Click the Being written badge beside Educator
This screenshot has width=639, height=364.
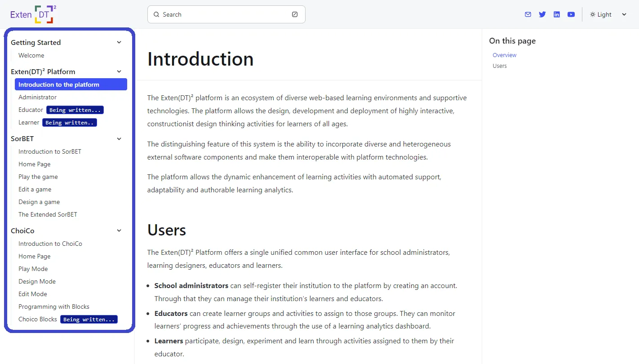coord(75,110)
